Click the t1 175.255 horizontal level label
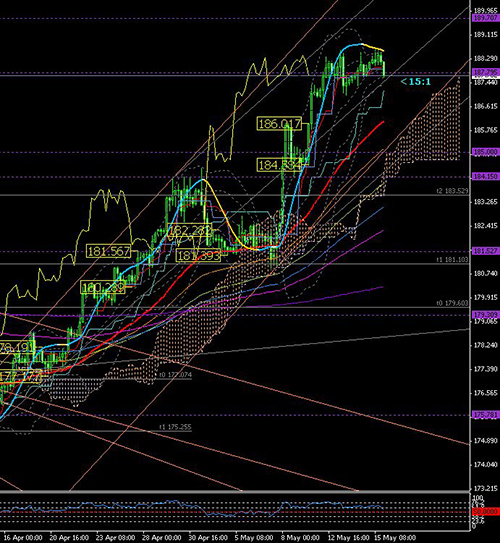Viewport: 500px width, 543px height. tap(175, 427)
